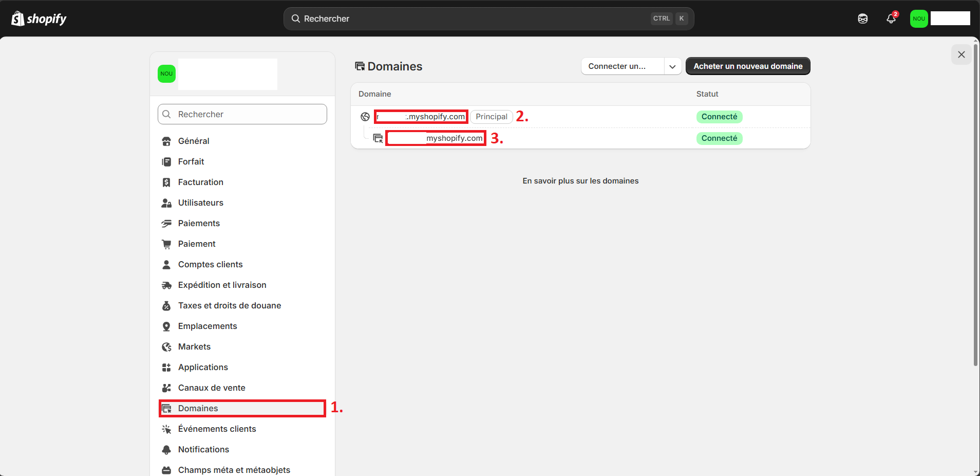Open Domaines settings menu item
Viewport: 980px width, 476px height.
[x=198, y=408]
